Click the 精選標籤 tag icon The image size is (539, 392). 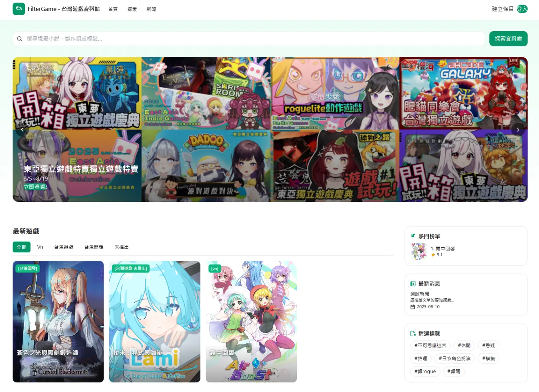point(413,333)
